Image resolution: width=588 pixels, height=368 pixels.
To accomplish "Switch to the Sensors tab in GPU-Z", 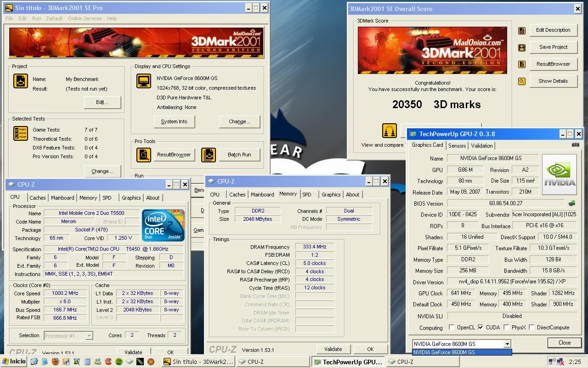I will [457, 145].
